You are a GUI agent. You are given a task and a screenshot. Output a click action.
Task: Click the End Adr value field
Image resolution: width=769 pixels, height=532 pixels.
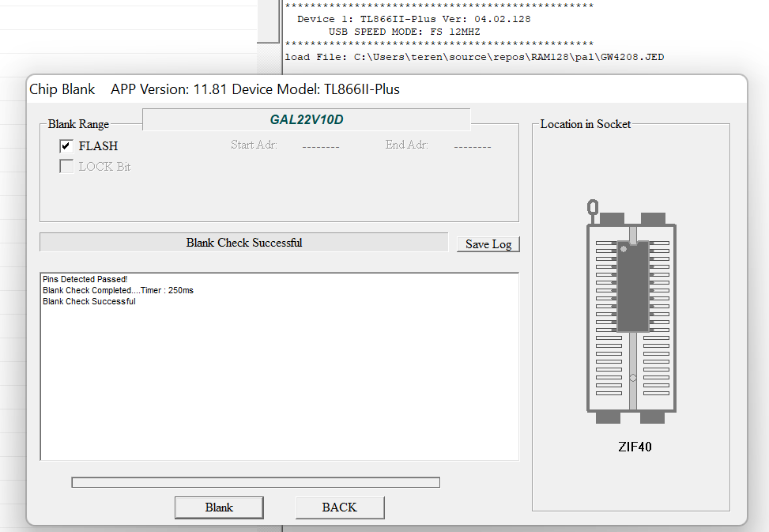point(472,146)
